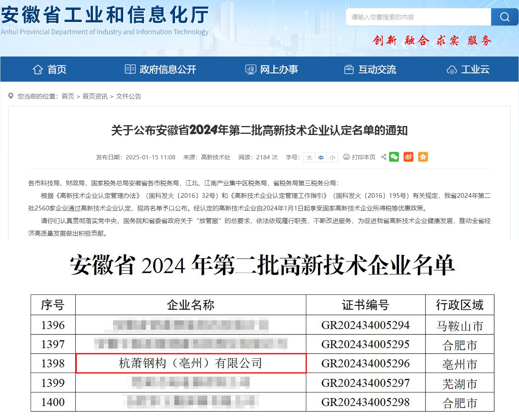The height and width of the screenshot is (420, 519).
Task: Open 首页资讯 breadcrumb link
Action: 95,96
